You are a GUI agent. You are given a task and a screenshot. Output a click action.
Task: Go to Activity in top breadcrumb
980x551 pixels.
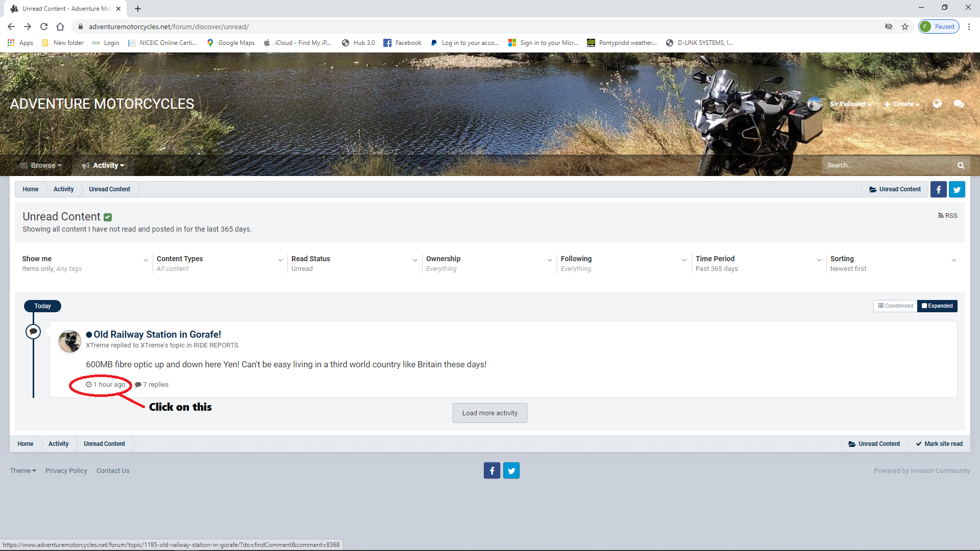pyautogui.click(x=64, y=189)
